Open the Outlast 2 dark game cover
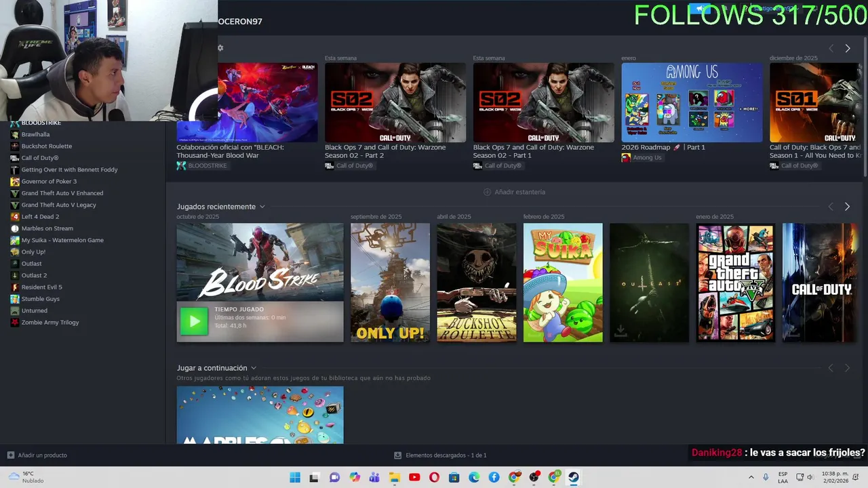Image resolution: width=868 pixels, height=488 pixels. [650, 283]
